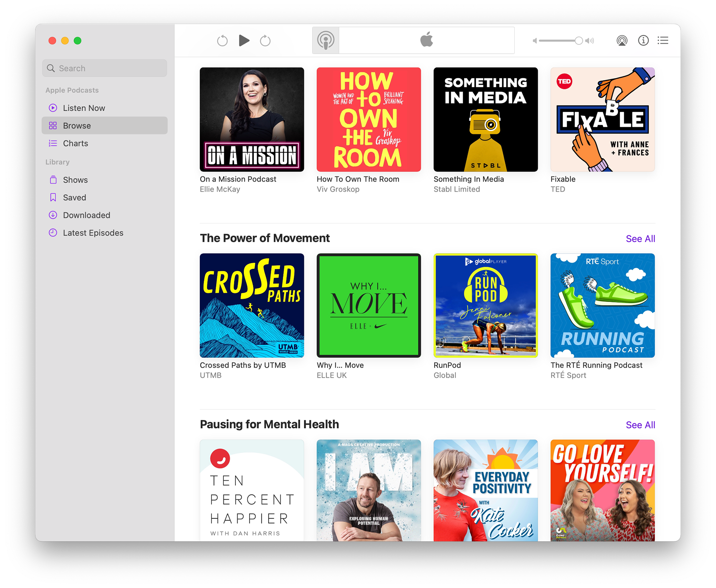This screenshot has width=716, height=588.
Task: Open Listen Now in sidebar
Action: pos(104,108)
